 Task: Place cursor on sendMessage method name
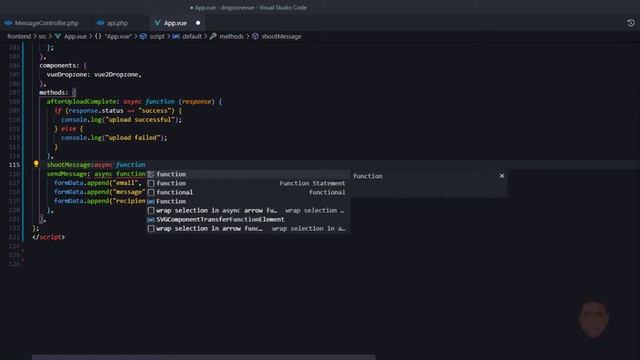(67, 174)
